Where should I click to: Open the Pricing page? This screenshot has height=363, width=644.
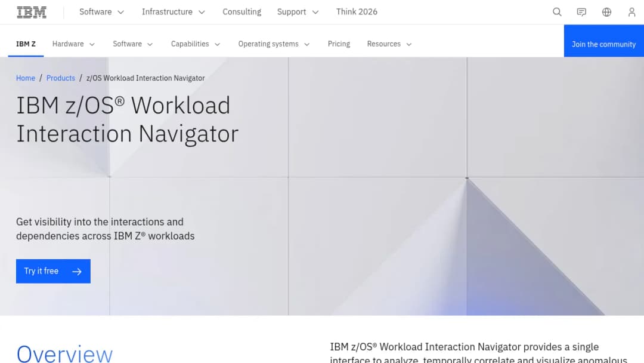pos(339,44)
